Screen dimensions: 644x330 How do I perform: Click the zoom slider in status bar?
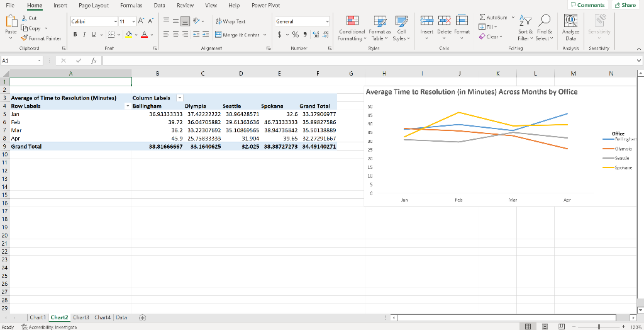coord(599,327)
